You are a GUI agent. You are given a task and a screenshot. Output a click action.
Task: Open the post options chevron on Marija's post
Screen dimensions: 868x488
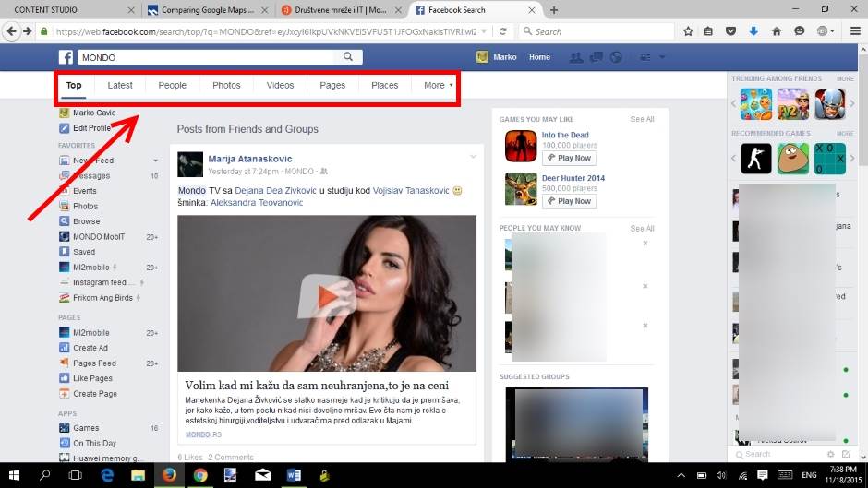coord(473,156)
